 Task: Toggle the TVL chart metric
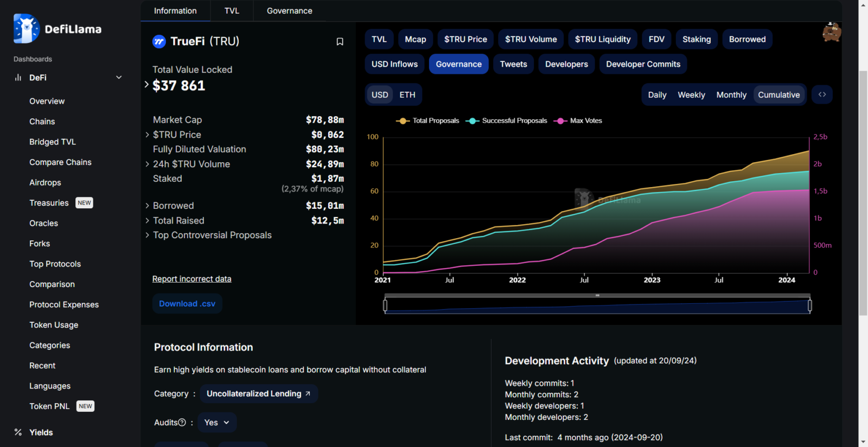pyautogui.click(x=379, y=39)
